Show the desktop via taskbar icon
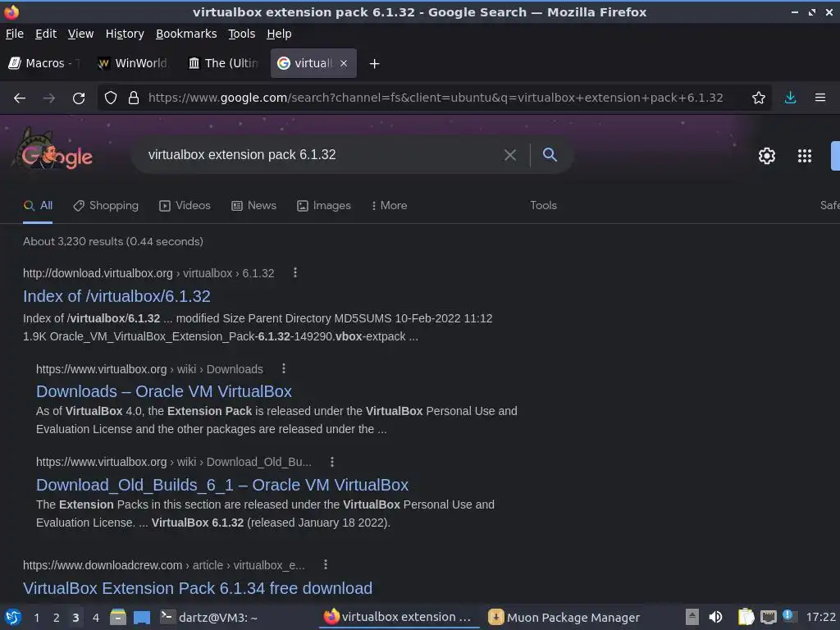The width and height of the screenshot is (840, 630). [142, 617]
